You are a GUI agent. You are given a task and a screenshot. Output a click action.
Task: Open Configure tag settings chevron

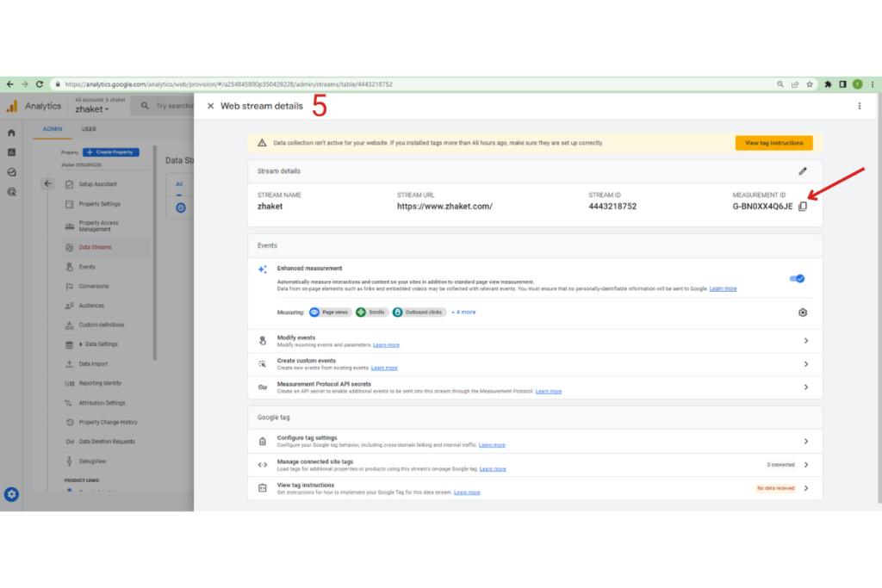(806, 442)
